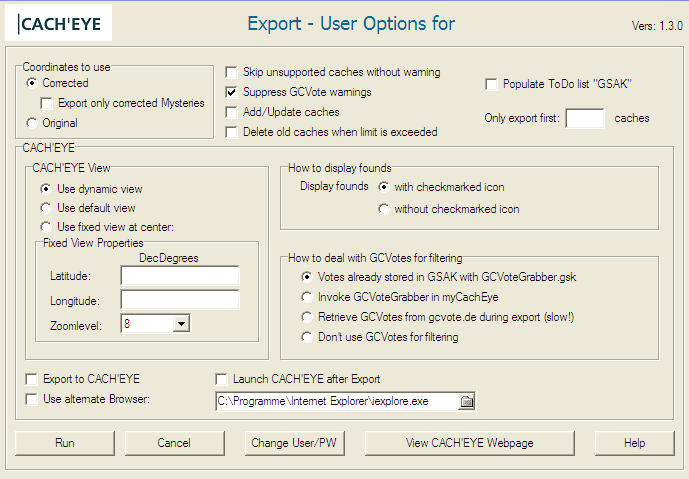Click the DecDegrees label
This screenshot has width=689, height=479.
(x=169, y=258)
